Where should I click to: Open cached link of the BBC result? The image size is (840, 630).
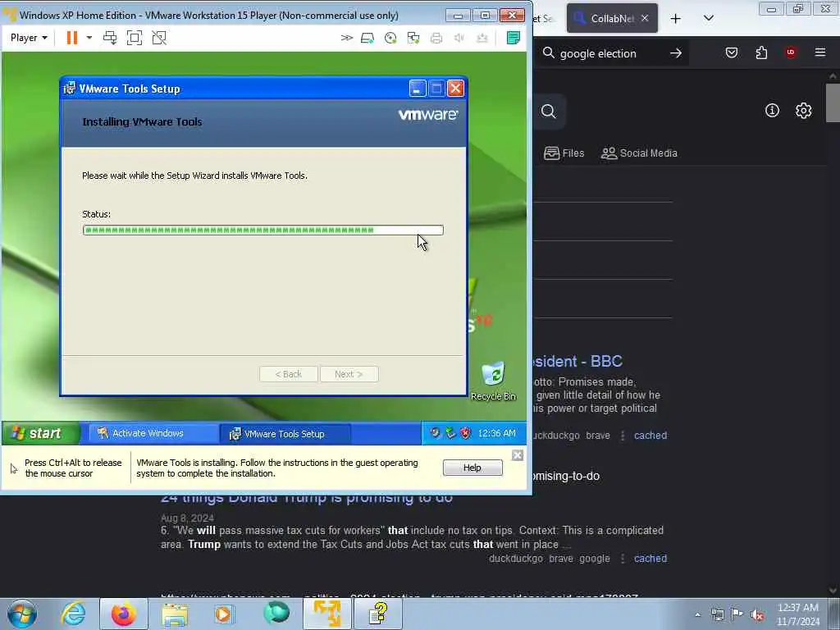click(x=651, y=436)
